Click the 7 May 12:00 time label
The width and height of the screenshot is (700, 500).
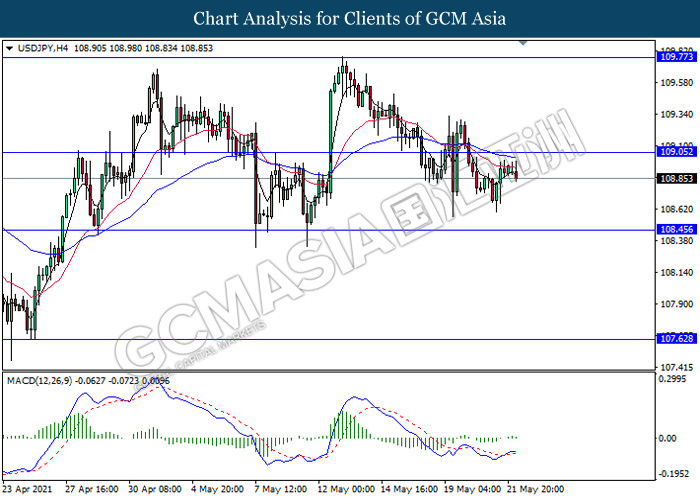280,489
